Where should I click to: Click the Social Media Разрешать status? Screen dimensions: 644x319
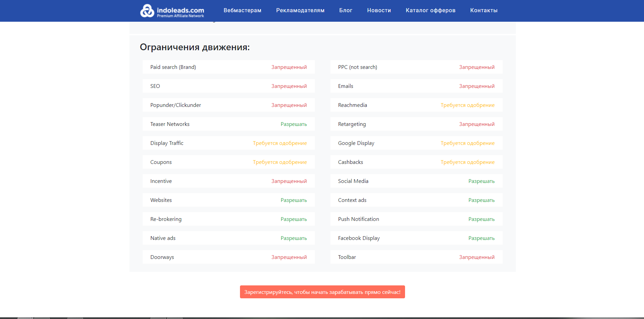(481, 181)
